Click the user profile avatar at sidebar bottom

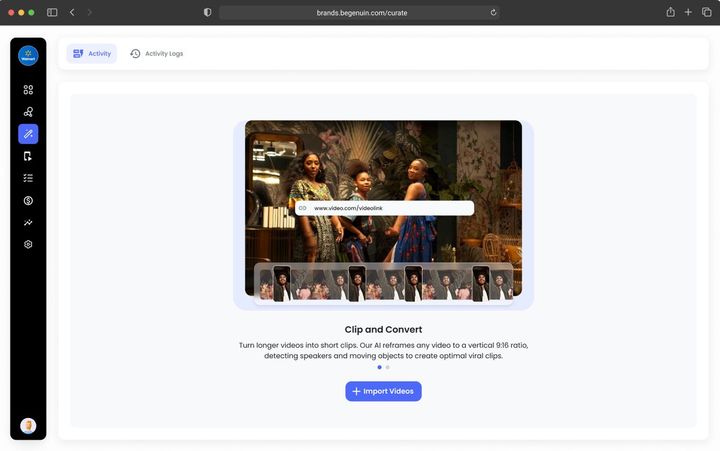tap(28, 426)
